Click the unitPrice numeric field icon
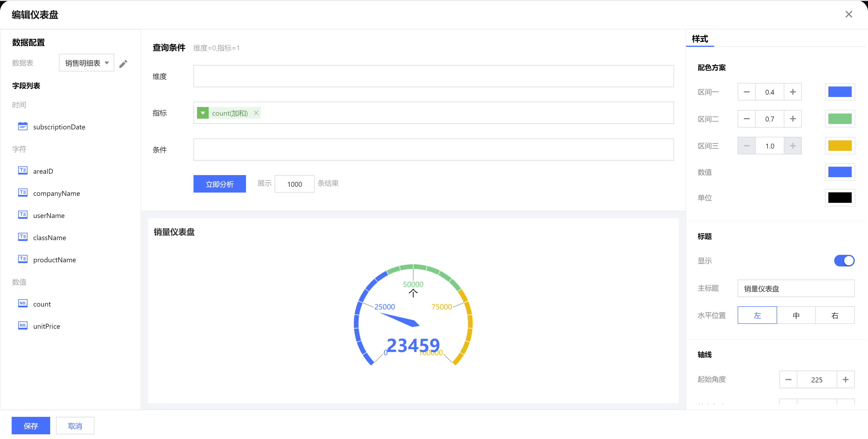Screen dimensions: 868x439 (x=23, y=326)
